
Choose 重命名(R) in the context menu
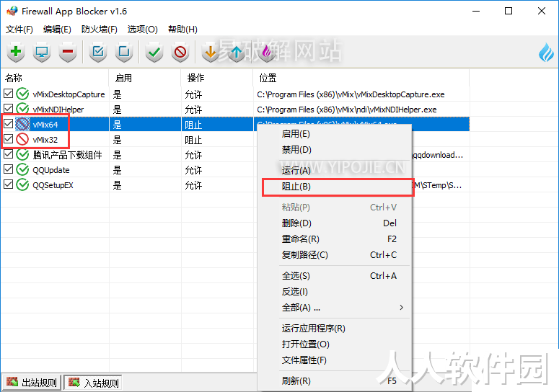pos(335,239)
